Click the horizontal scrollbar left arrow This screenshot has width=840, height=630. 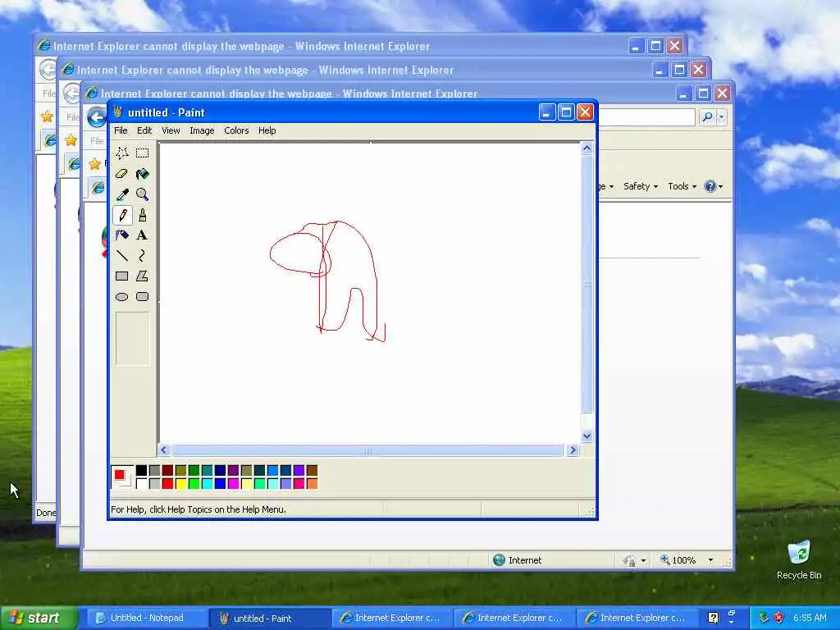click(164, 450)
